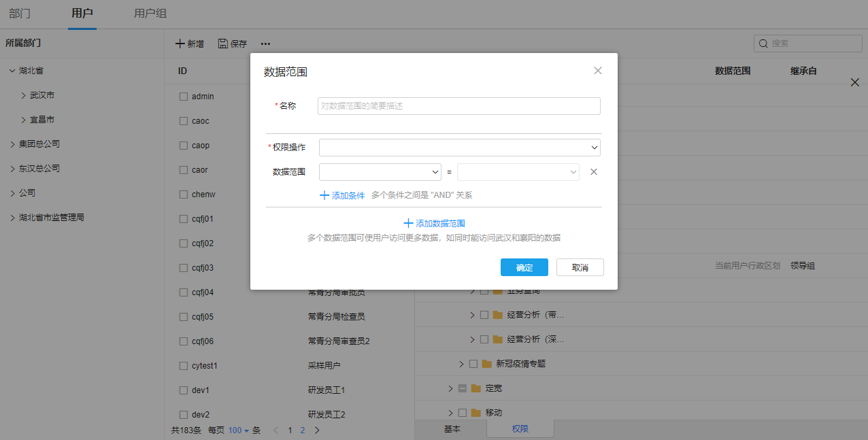Click the 确定 button
The image size is (868, 440).
(x=524, y=267)
